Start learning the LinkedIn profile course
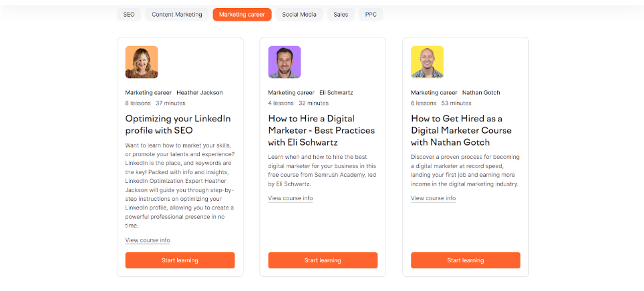The width and height of the screenshot is (644, 291). coord(180,260)
